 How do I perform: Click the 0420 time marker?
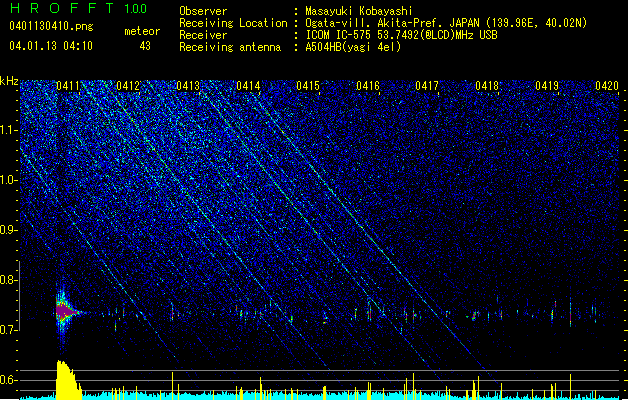click(607, 86)
